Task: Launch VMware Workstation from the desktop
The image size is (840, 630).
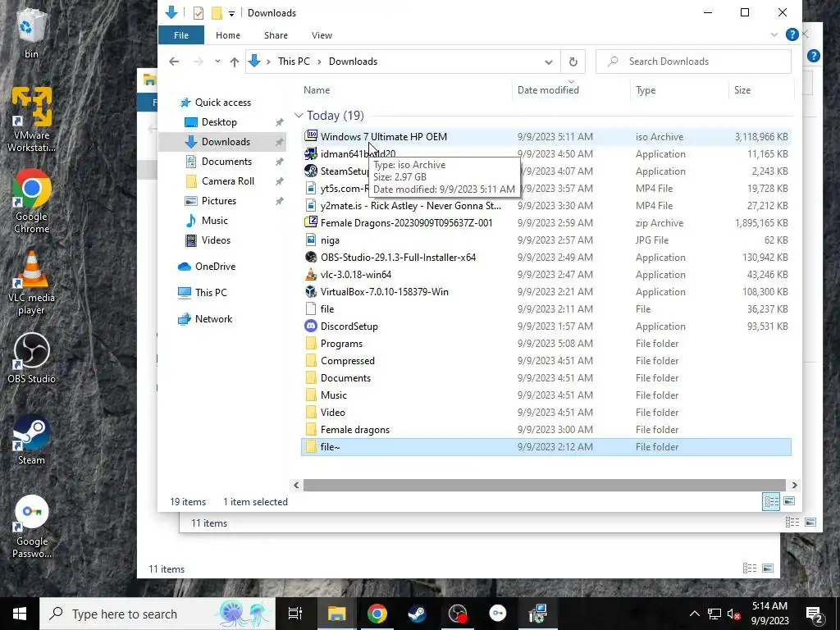Action: [x=31, y=119]
